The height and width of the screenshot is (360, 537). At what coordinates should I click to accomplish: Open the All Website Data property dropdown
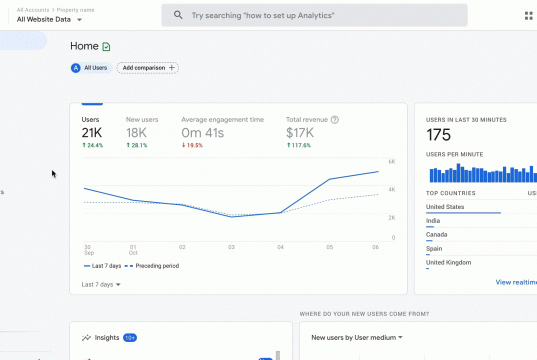pyautogui.click(x=49, y=20)
